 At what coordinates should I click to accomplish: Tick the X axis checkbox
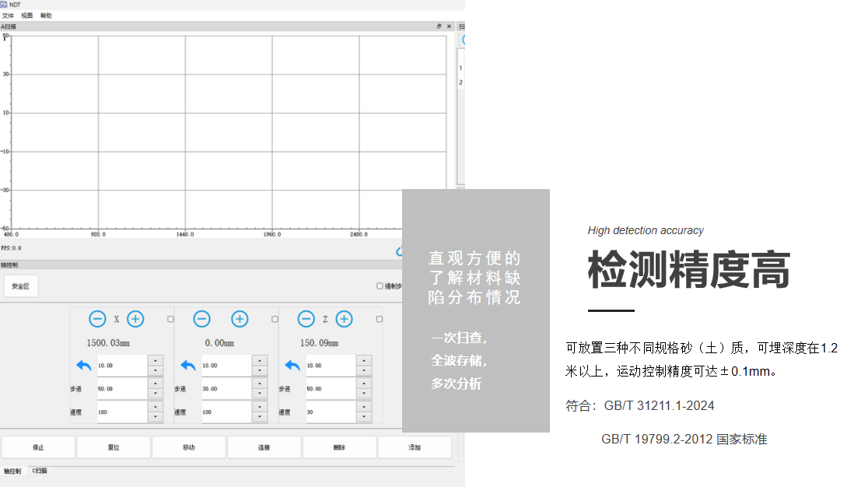(x=170, y=319)
